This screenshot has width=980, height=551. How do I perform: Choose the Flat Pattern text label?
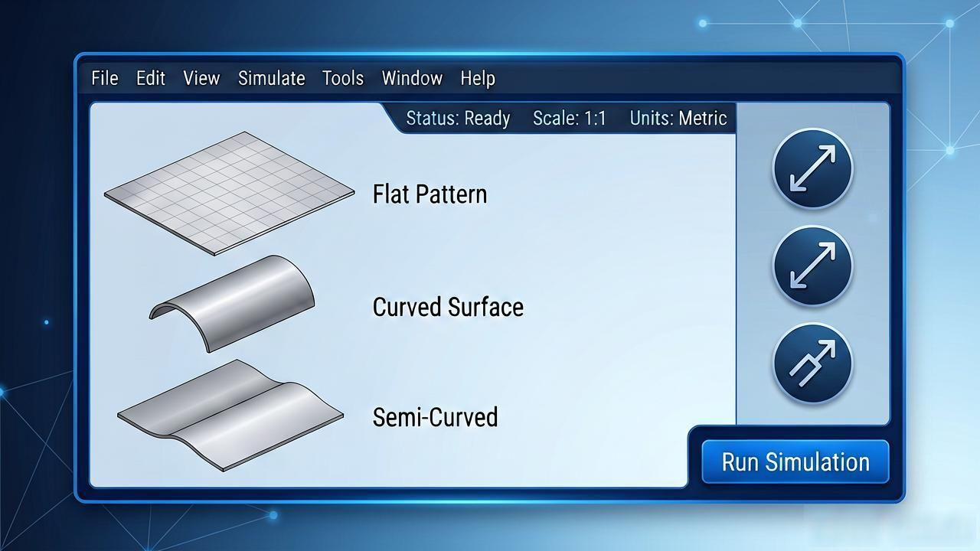pos(430,194)
